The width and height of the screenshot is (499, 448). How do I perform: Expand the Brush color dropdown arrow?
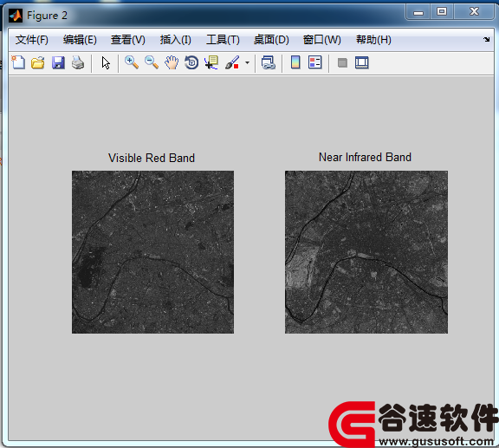[x=247, y=62]
